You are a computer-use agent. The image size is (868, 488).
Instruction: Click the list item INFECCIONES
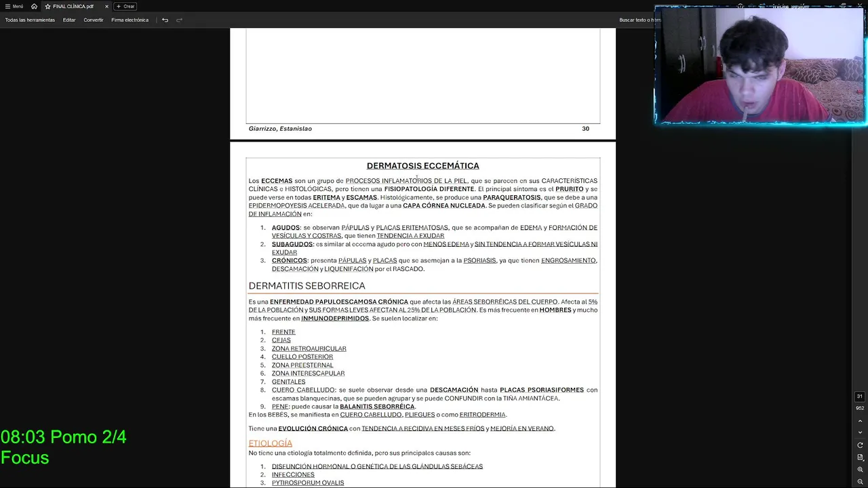[293, 474]
